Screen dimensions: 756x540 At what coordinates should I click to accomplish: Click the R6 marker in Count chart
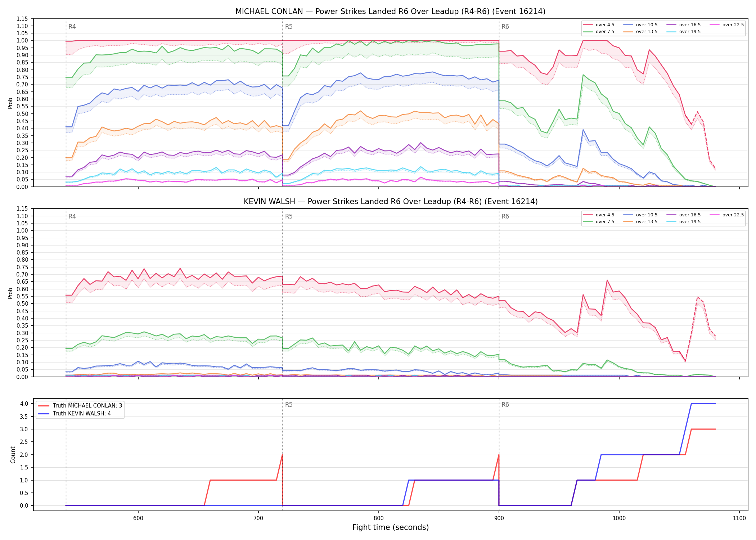[x=505, y=405]
